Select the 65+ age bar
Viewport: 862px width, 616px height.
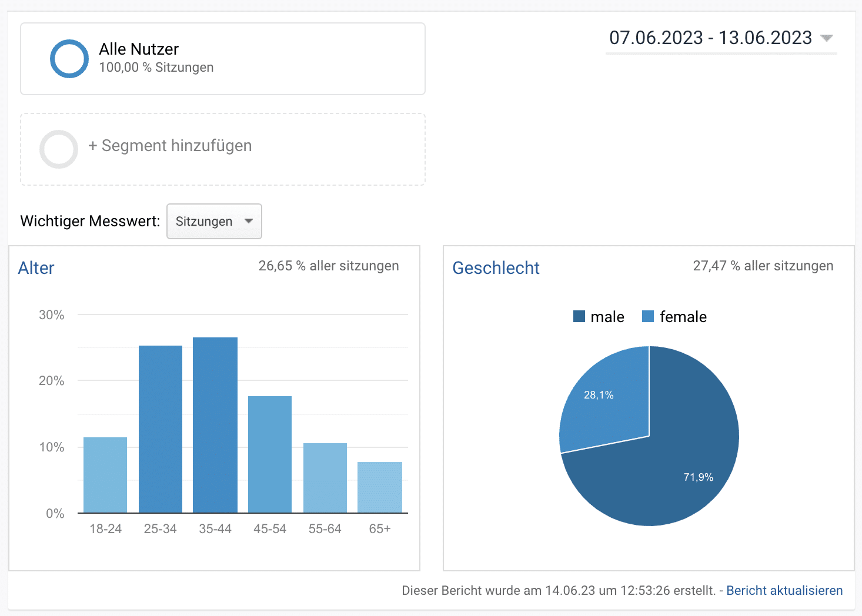pyautogui.click(x=380, y=487)
